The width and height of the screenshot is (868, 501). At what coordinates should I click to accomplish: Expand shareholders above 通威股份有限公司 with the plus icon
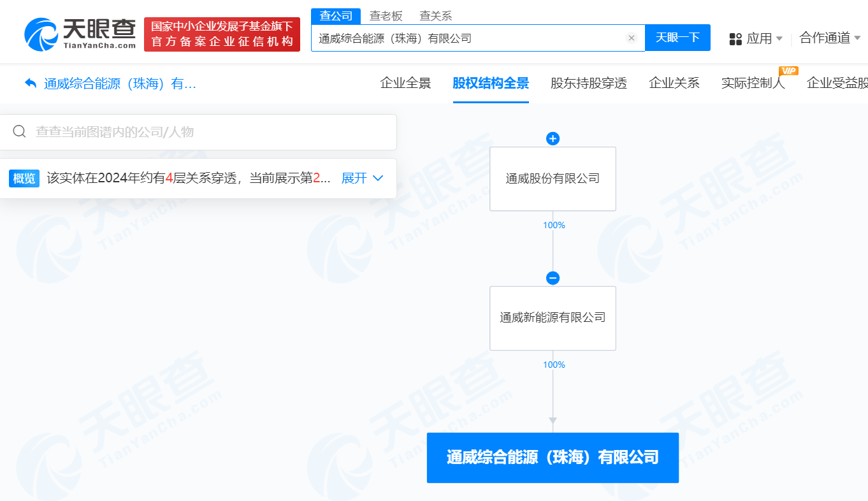click(553, 138)
